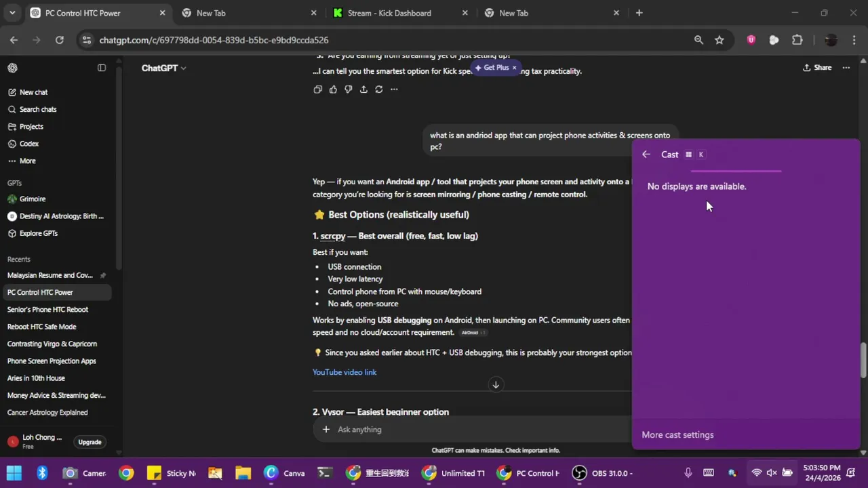Open site information icon in address bar
The image size is (868, 488).
tap(85, 40)
